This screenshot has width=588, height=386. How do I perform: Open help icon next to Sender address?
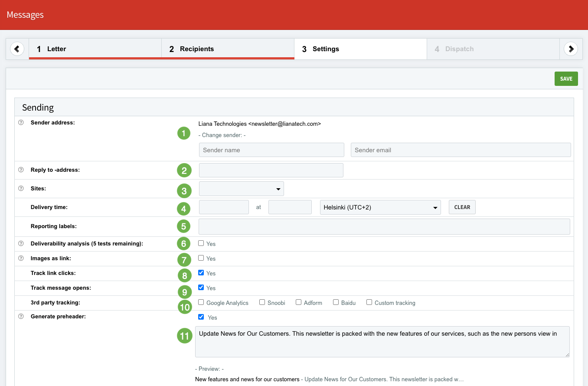coord(21,123)
